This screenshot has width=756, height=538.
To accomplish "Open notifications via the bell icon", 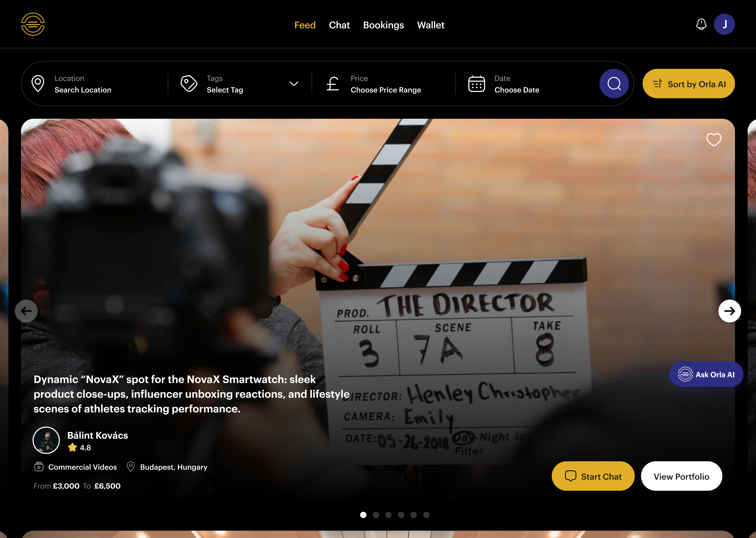I will [x=701, y=24].
